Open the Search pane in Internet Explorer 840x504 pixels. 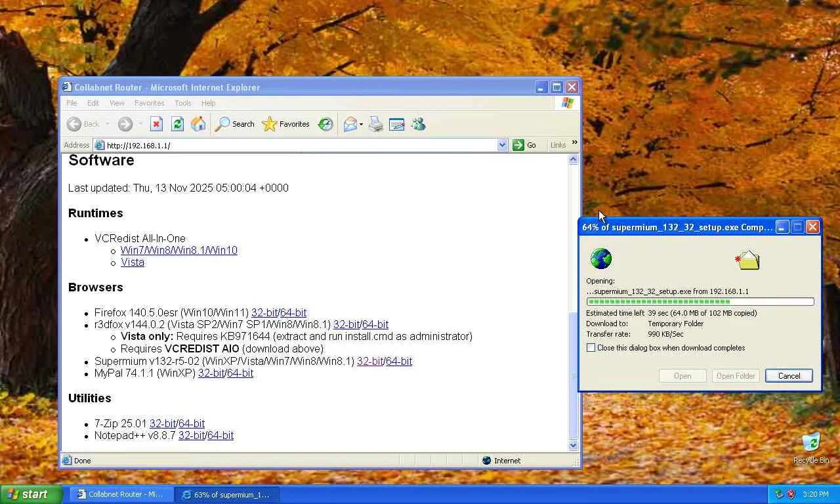coord(235,124)
